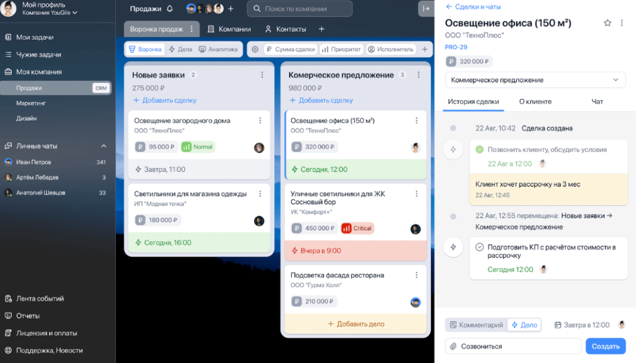This screenshot has height=363, width=644.
Task: Click the Critical priority badge
Action: tap(357, 228)
